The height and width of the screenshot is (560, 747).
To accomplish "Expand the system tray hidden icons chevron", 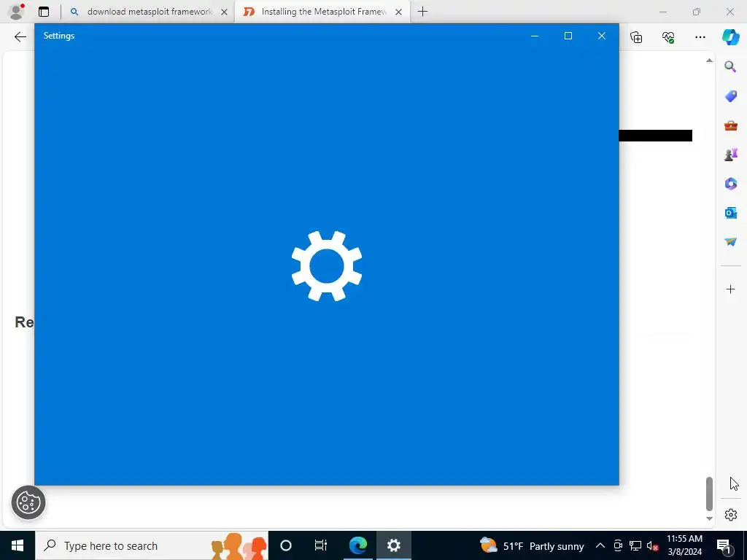I will tap(600, 545).
